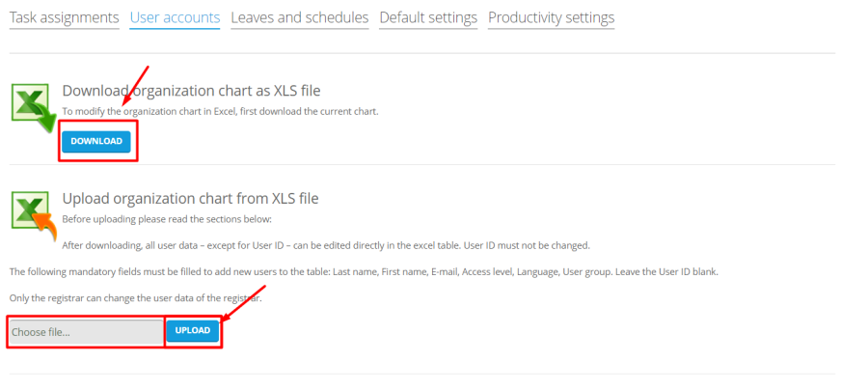Click the Excel download icon with green arrow
Screen dimensions: 868x391
(x=33, y=108)
